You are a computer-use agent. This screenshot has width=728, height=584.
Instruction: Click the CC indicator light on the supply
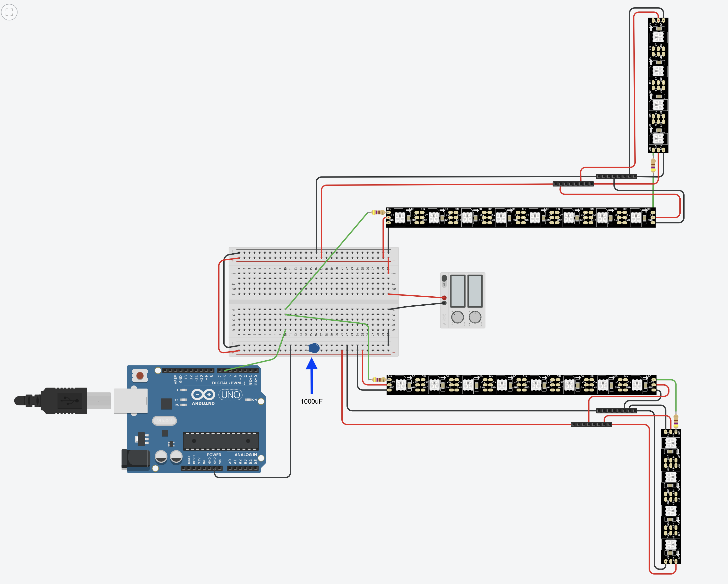pyautogui.click(x=465, y=324)
